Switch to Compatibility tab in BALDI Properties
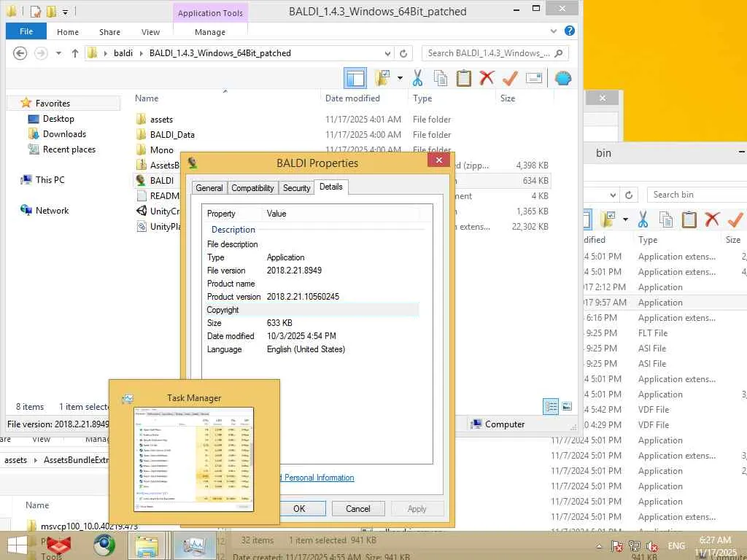 click(252, 187)
